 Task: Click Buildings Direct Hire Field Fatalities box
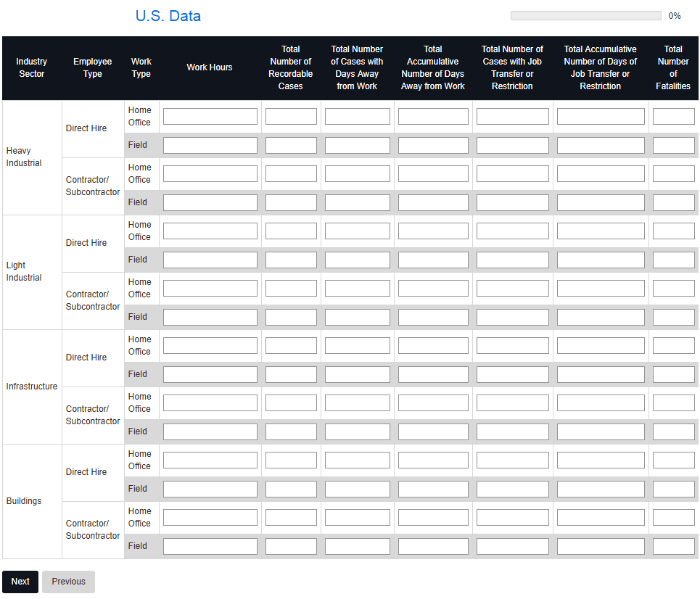[x=673, y=489]
